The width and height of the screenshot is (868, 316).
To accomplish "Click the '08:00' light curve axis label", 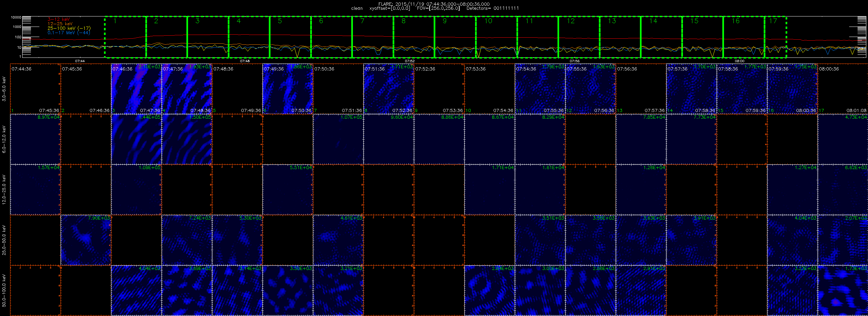I will pos(739,61).
